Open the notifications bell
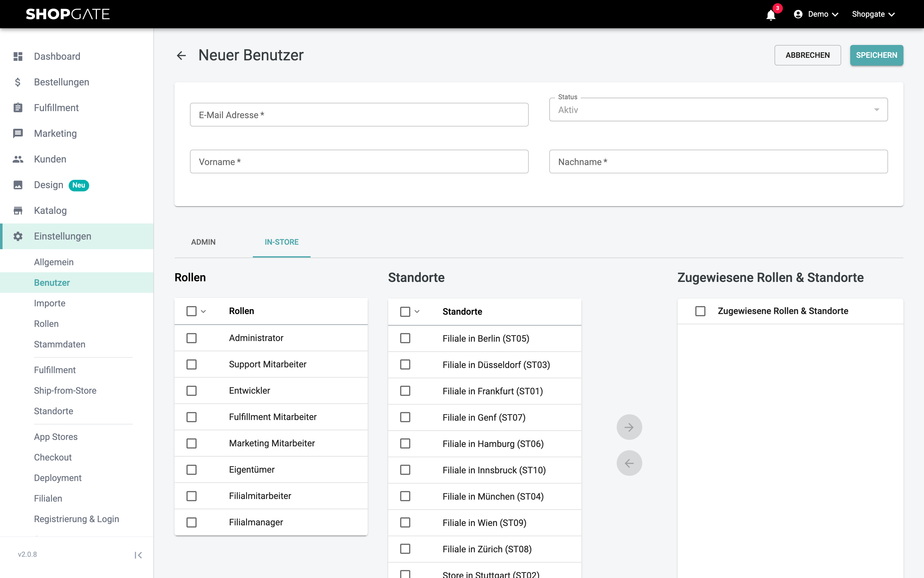The height and width of the screenshot is (578, 924). click(771, 14)
